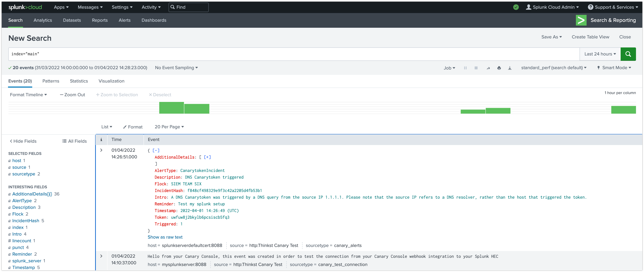
Task: Click the tallest green timeline bar
Action: (x=171, y=108)
